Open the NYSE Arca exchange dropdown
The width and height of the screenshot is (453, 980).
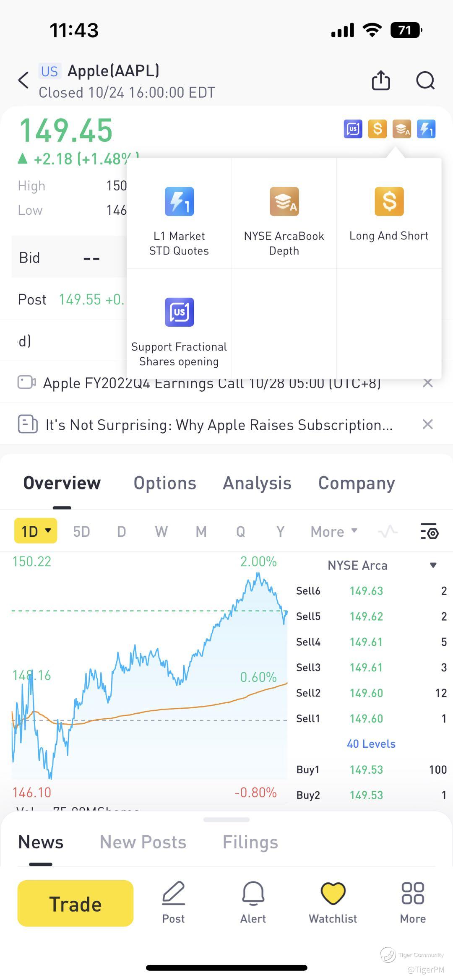coord(433,565)
